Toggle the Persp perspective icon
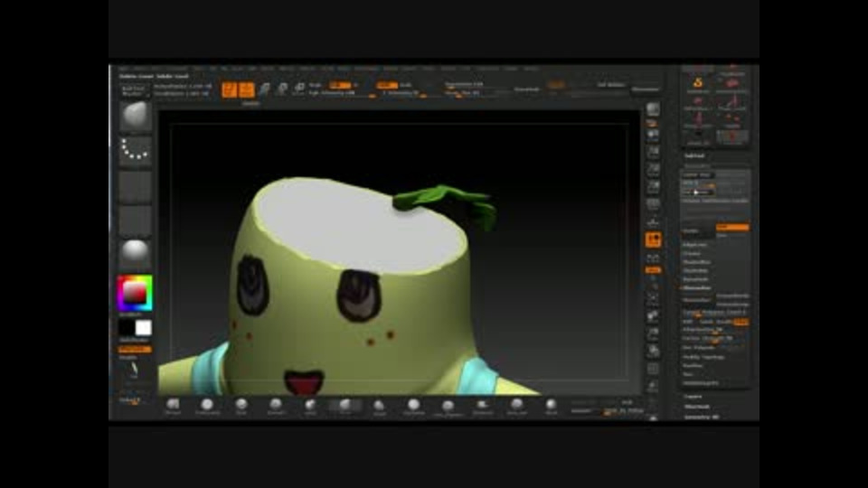The height and width of the screenshot is (488, 868). tap(653, 205)
